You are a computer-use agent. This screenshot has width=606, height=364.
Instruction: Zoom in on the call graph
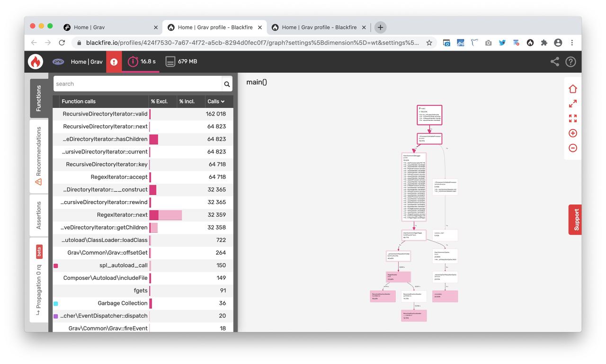coord(573,133)
